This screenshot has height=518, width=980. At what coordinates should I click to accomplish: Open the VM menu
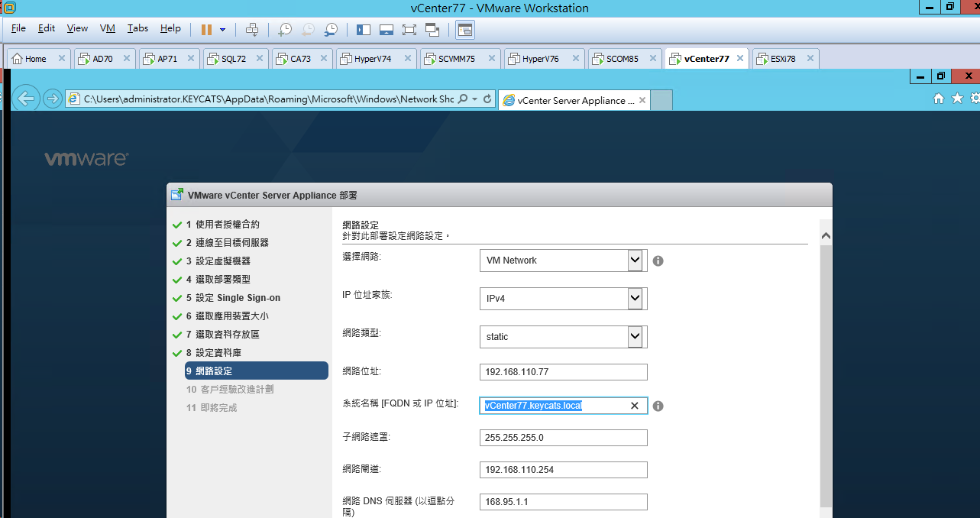(108, 28)
